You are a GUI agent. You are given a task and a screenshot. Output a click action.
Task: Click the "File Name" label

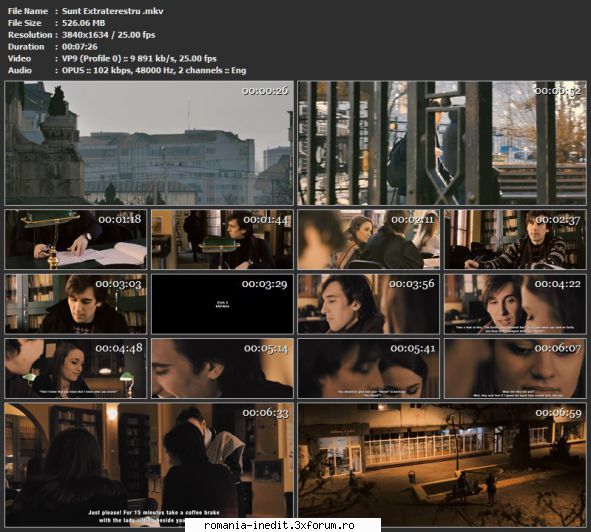point(28,11)
